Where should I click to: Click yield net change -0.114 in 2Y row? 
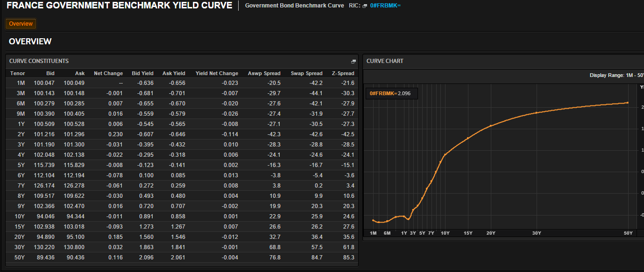click(x=230, y=134)
